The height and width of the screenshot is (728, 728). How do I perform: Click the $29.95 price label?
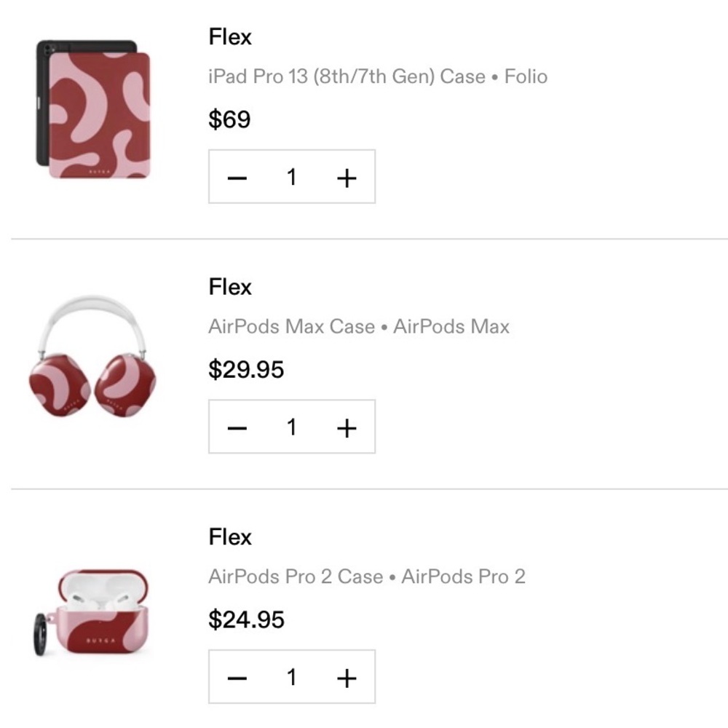click(246, 369)
